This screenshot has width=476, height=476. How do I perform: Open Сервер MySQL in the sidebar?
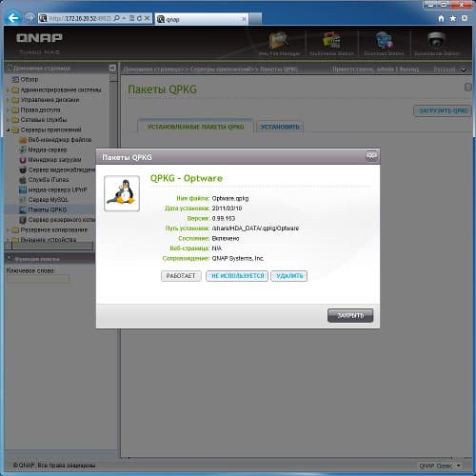point(48,200)
